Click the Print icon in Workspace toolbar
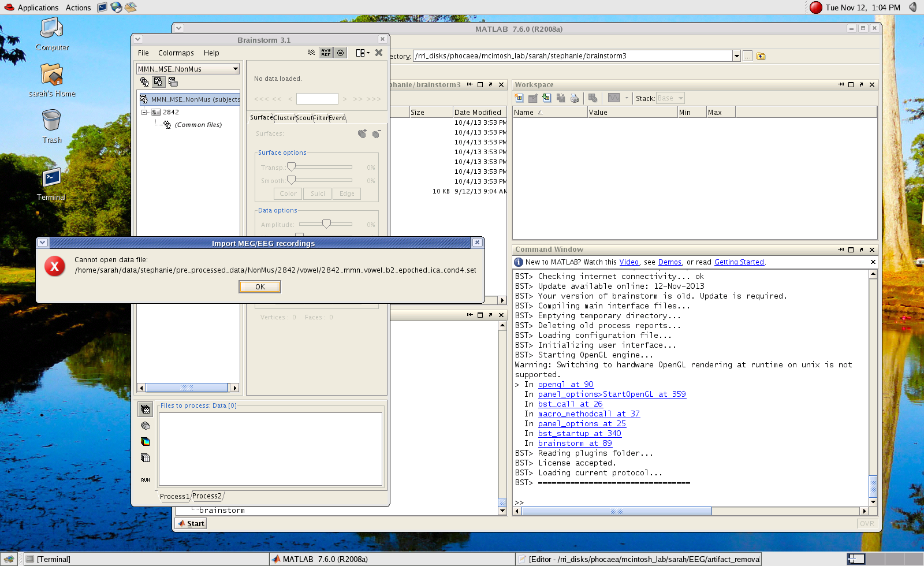The image size is (924, 566). click(575, 98)
